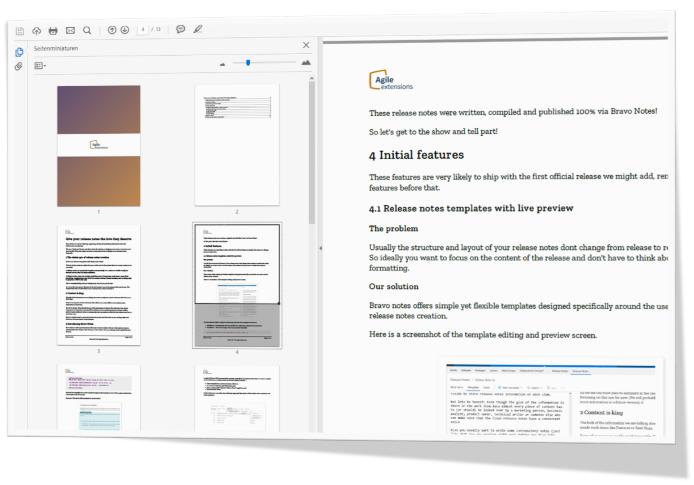The height and width of the screenshot is (485, 694).
Task: Open the page 2 contents thumbnail
Action: [237, 145]
